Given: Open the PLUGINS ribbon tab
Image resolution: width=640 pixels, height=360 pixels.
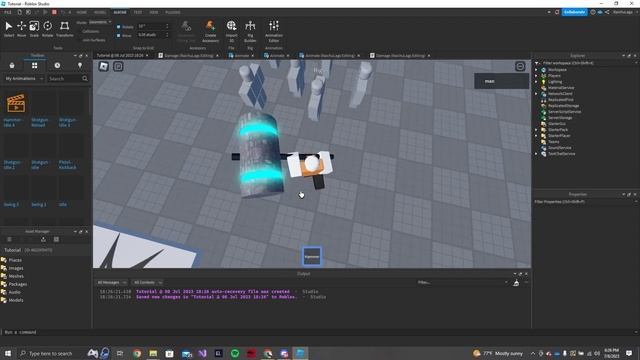Looking at the screenshot, I should (173, 13).
